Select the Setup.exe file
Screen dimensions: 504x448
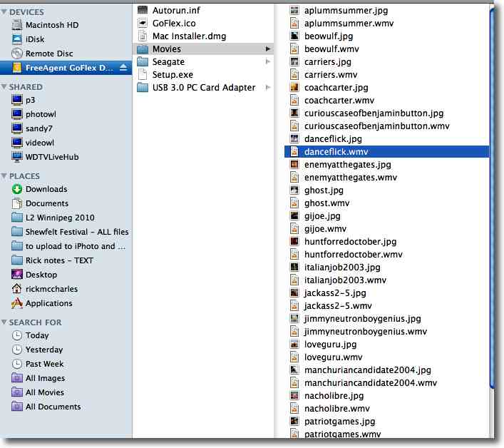click(x=173, y=75)
